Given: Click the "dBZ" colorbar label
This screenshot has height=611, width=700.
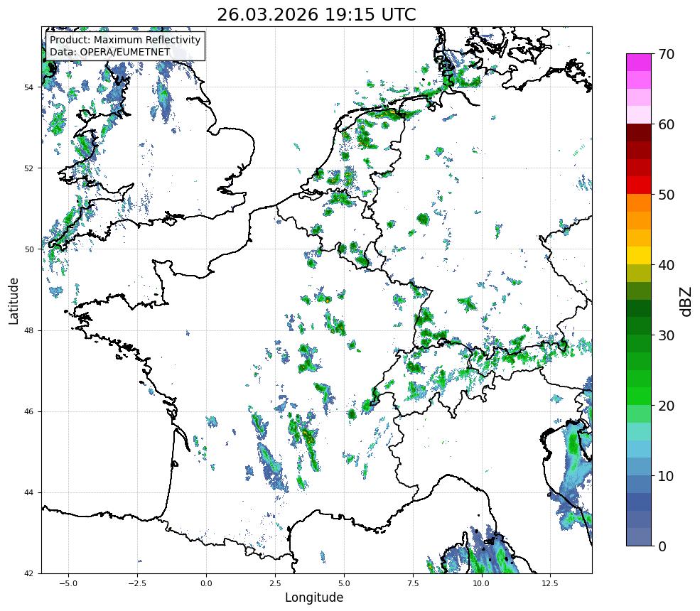Looking at the screenshot, I should pyautogui.click(x=686, y=302).
